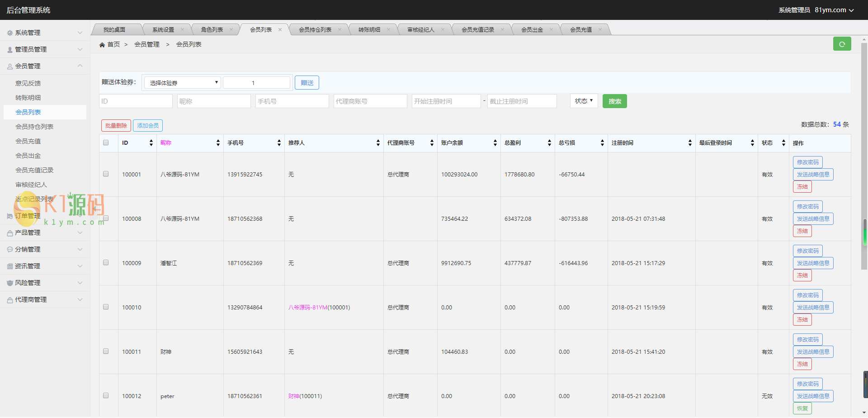This screenshot has width=868, height=418.
Task: Open the 选择体验券 dropdown
Action: tap(182, 83)
